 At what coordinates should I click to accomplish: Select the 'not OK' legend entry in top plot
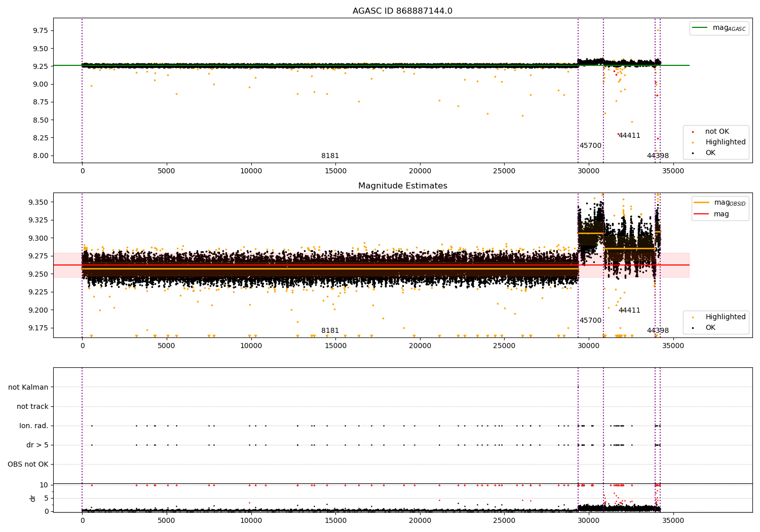711,132
